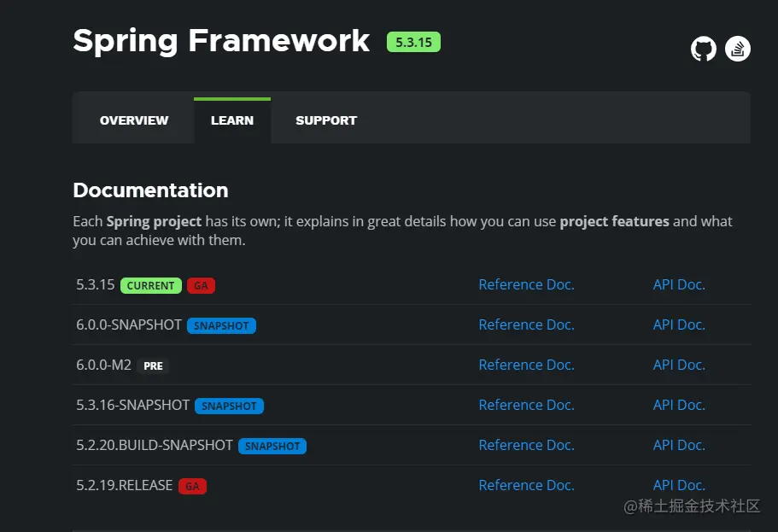778x532 pixels.
Task: Open Reference Doc. for 6.0.0-SNAPSHOT
Action: pyautogui.click(x=526, y=325)
